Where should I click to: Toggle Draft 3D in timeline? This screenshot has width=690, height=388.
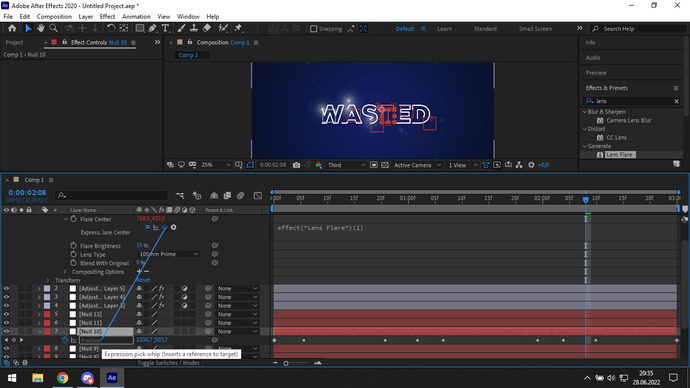(x=197, y=195)
